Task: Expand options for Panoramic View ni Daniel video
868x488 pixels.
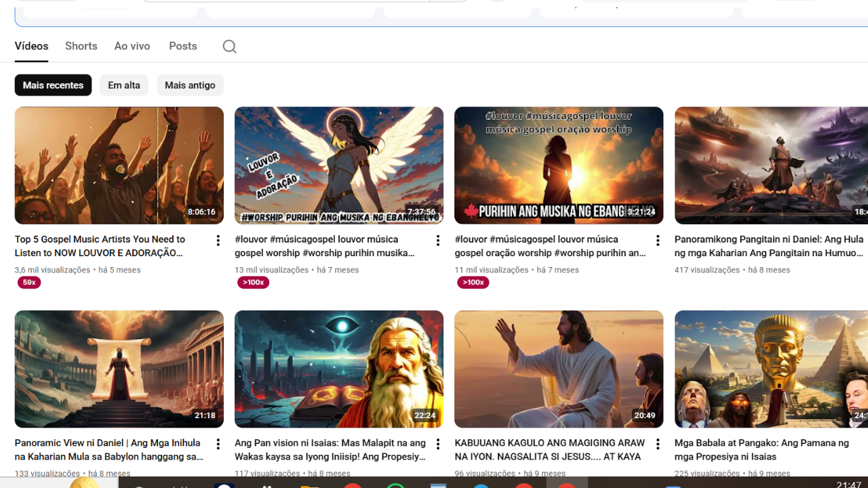Action: click(x=218, y=444)
